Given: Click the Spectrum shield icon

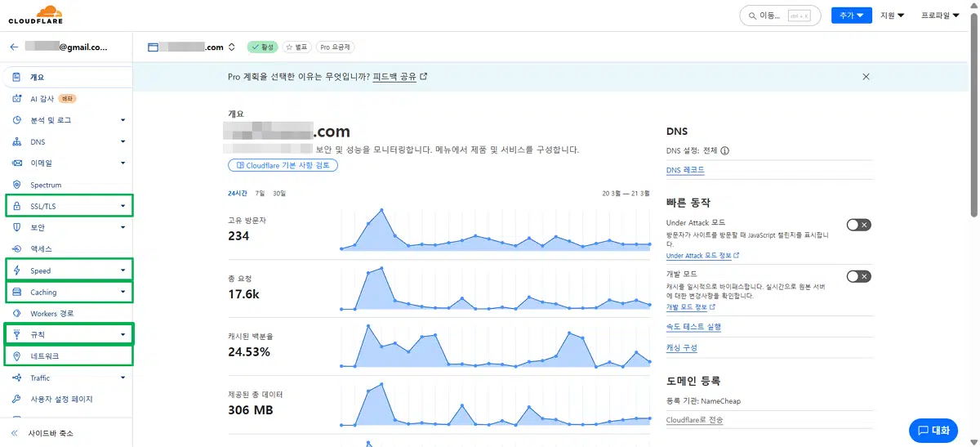Looking at the screenshot, I should tap(16, 185).
